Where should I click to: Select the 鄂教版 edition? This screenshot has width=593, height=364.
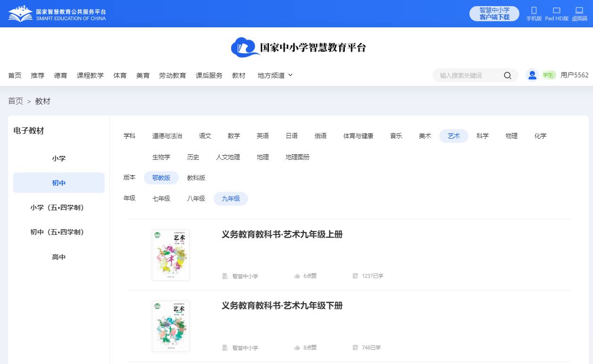tap(161, 178)
